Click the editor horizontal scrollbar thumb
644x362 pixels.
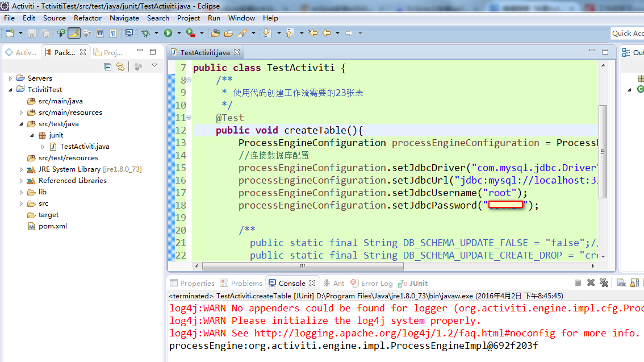point(303,267)
